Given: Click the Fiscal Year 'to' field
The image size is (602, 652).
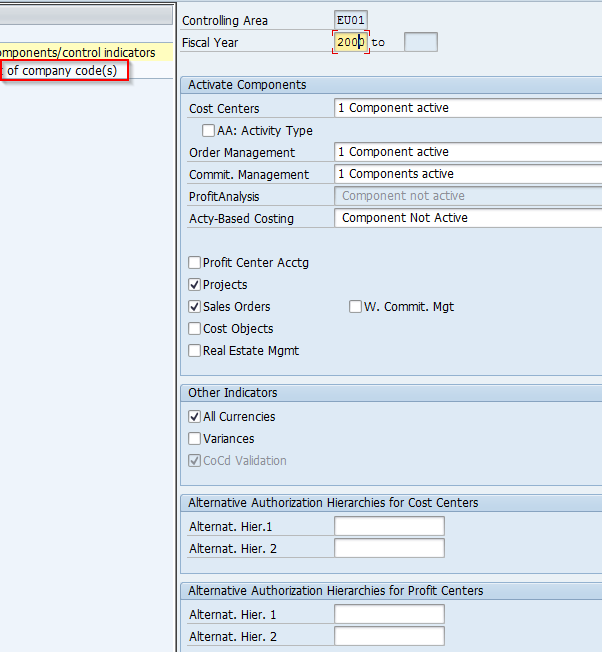Looking at the screenshot, I should pos(421,42).
